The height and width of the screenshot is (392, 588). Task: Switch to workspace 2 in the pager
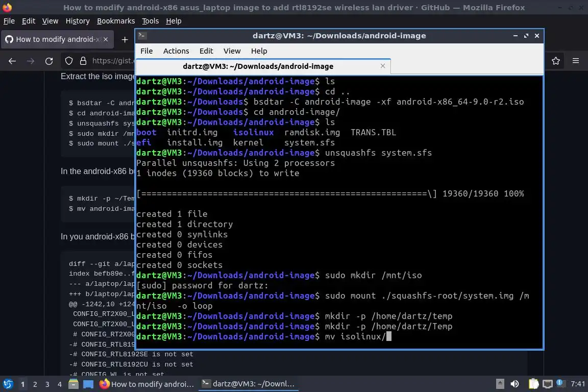(35, 384)
